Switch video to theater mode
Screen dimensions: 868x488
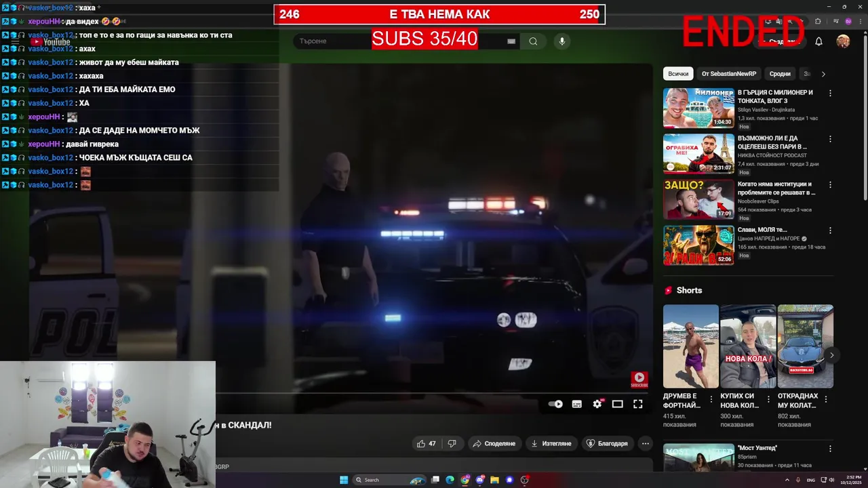(x=617, y=404)
